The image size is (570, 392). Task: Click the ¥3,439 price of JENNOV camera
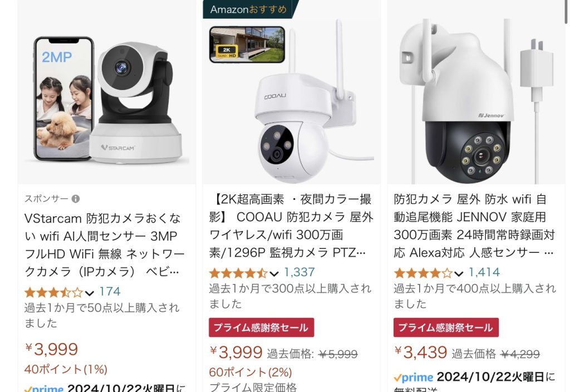(421, 352)
